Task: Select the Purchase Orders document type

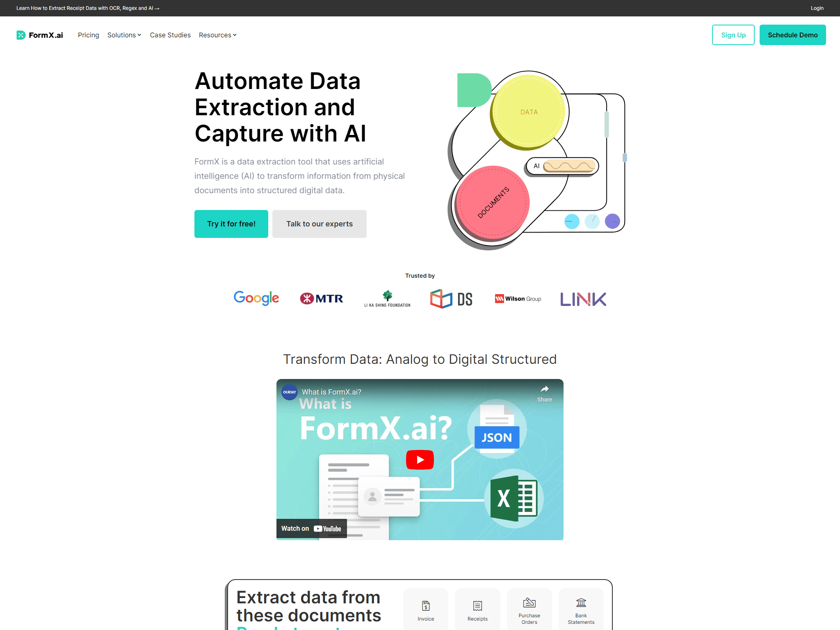Action: click(530, 610)
